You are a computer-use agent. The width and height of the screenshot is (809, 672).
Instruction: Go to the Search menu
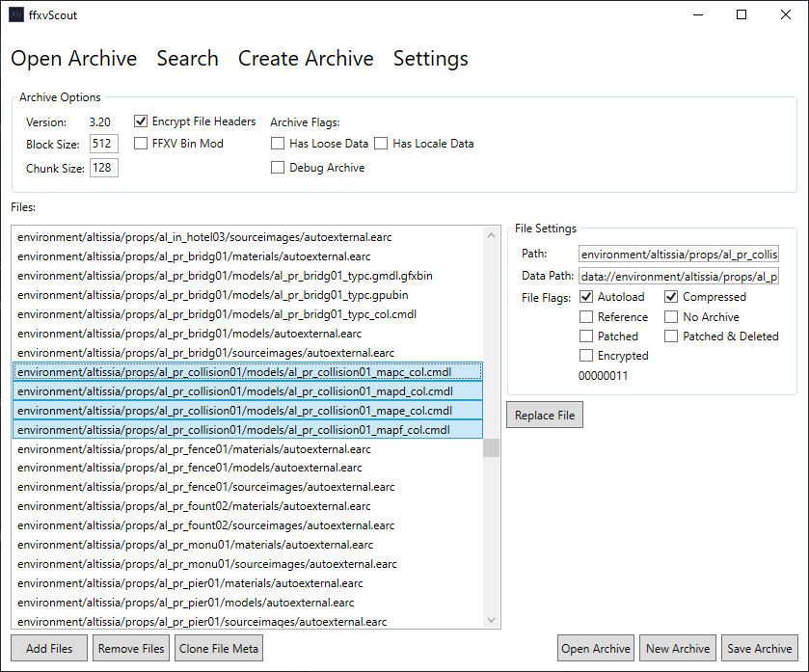point(187,59)
